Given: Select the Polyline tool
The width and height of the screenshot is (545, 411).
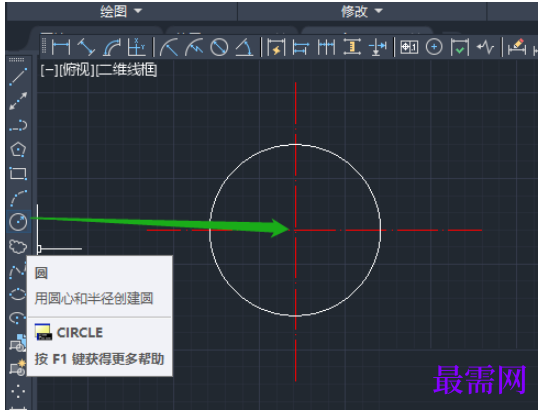Looking at the screenshot, I should 18,125.
